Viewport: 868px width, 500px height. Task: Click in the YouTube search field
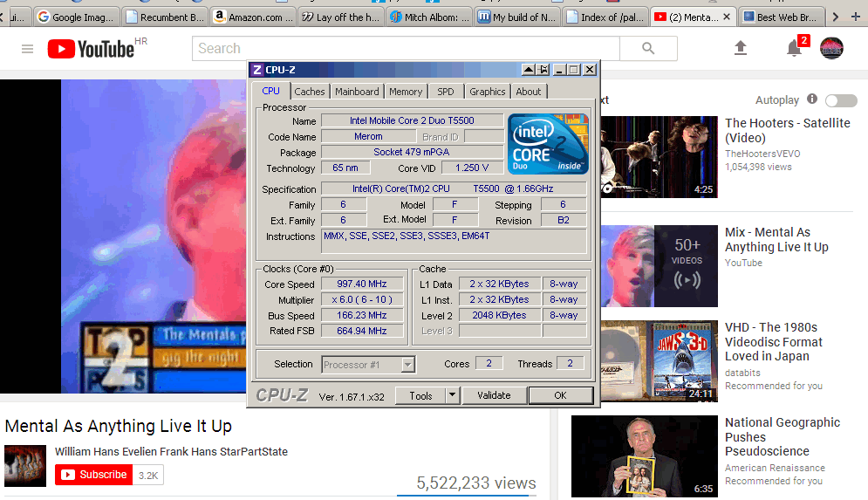point(406,49)
